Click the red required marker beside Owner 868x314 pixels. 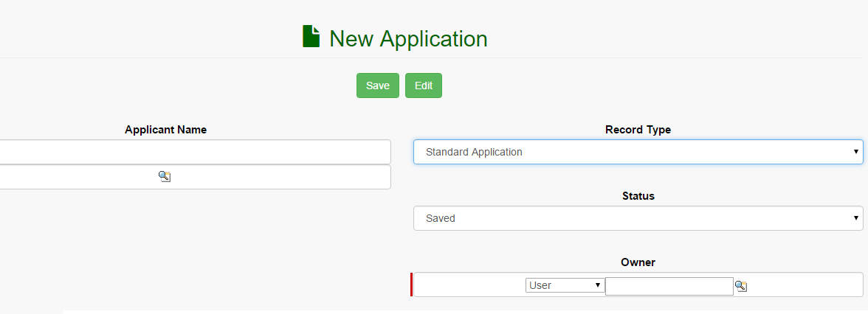pos(411,285)
